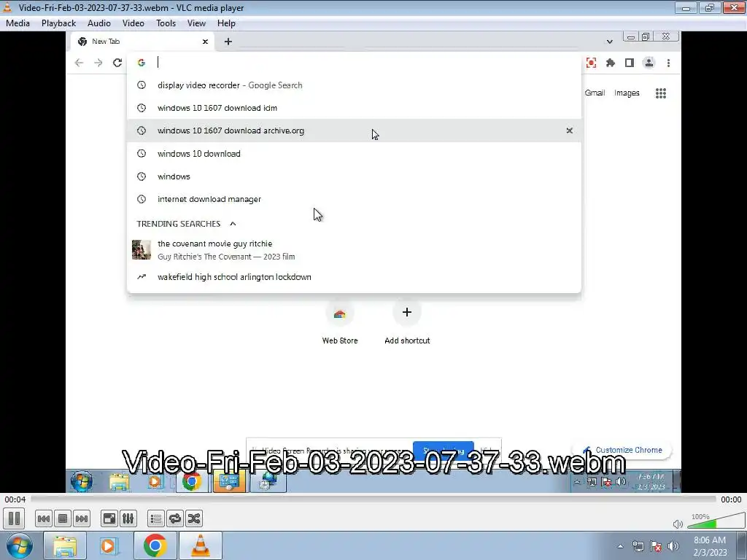Viewport: 747px width, 560px height.
Task: Open the screen recorder extension icon
Action: pyautogui.click(x=591, y=63)
